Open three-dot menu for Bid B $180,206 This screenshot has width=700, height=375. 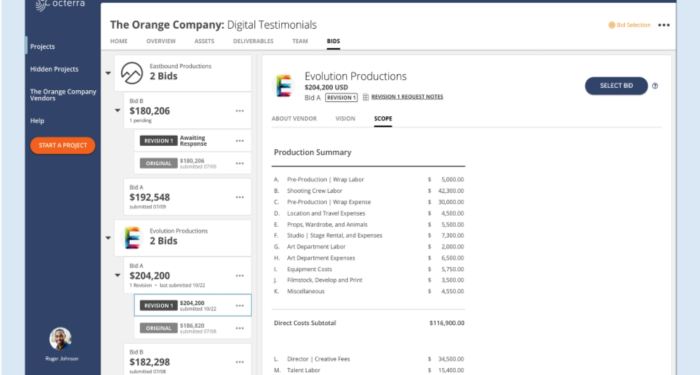pos(240,111)
